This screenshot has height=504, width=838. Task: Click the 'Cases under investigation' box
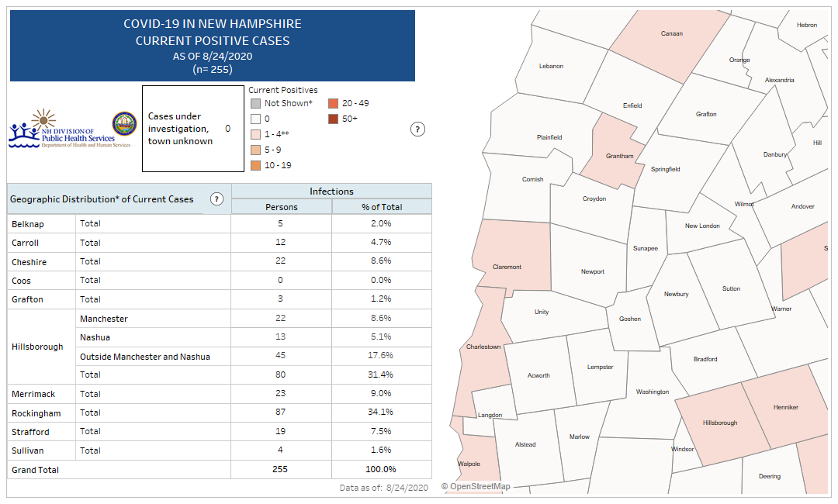[192, 129]
